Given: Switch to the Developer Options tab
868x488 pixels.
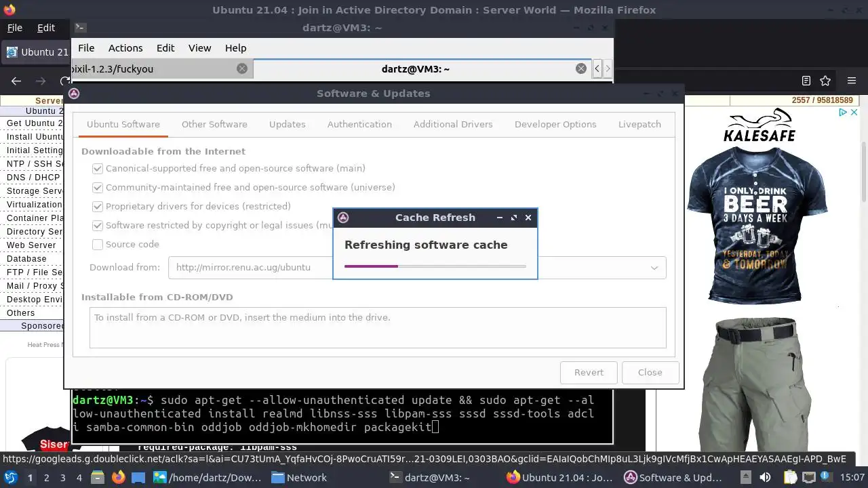Looking at the screenshot, I should click(555, 124).
